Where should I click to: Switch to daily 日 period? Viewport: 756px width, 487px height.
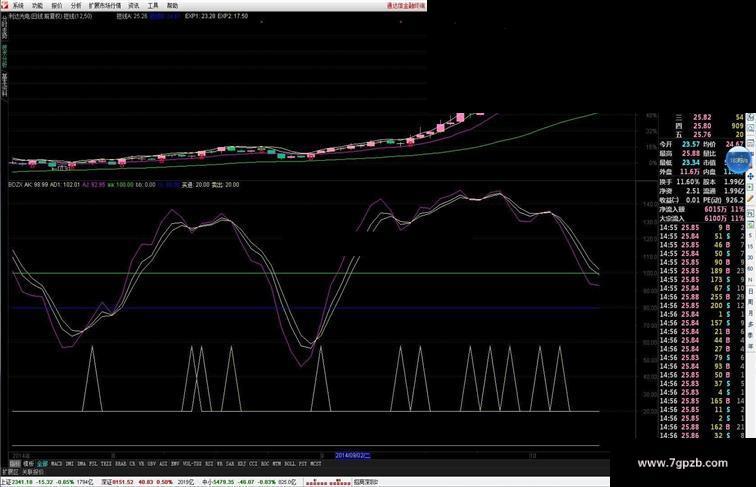[x=751, y=291]
